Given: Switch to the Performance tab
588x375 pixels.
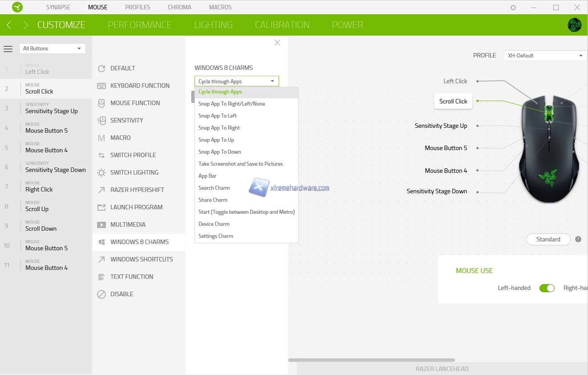Looking at the screenshot, I should 139,25.
